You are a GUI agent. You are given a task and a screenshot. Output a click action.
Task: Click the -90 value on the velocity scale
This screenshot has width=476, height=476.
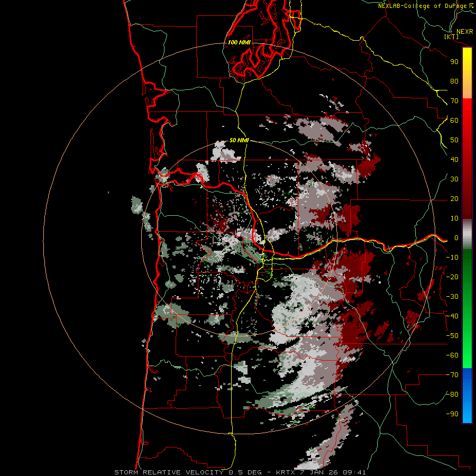click(452, 414)
